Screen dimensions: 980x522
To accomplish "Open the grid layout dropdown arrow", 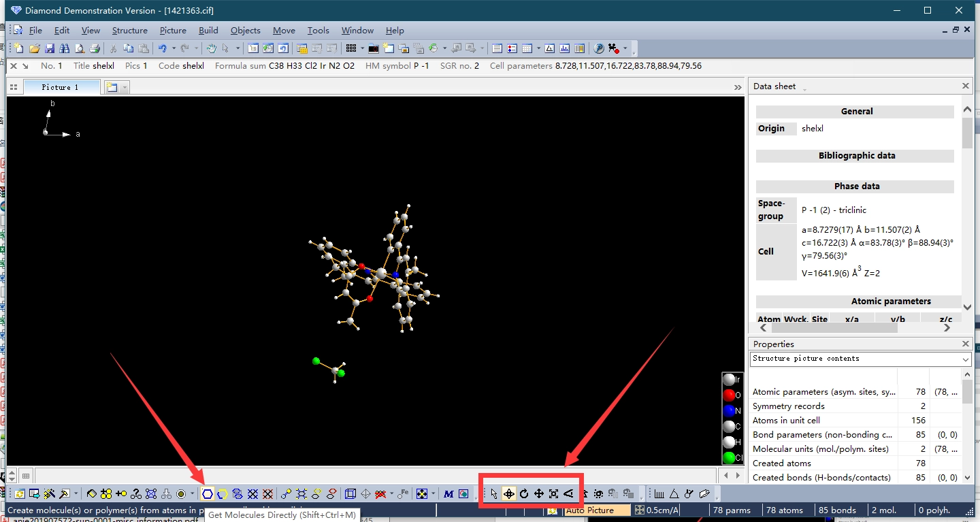I will (x=362, y=48).
